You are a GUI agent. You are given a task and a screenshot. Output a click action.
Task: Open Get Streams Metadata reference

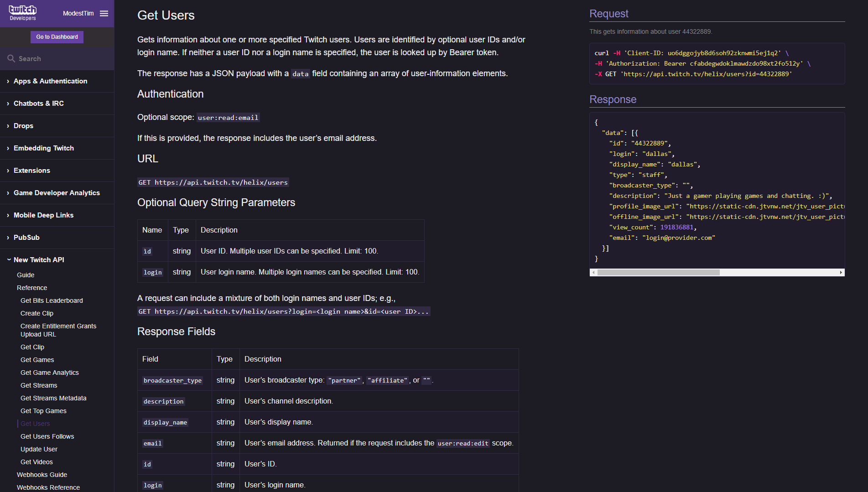pyautogui.click(x=53, y=398)
